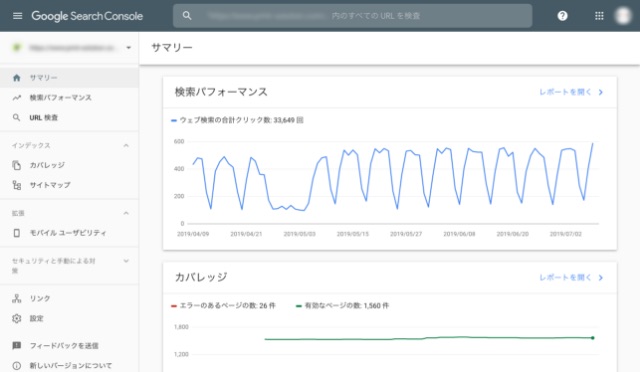640x372 pixels.
Task: Open report link for 検索パフォーマンス card
Action: click(x=565, y=92)
